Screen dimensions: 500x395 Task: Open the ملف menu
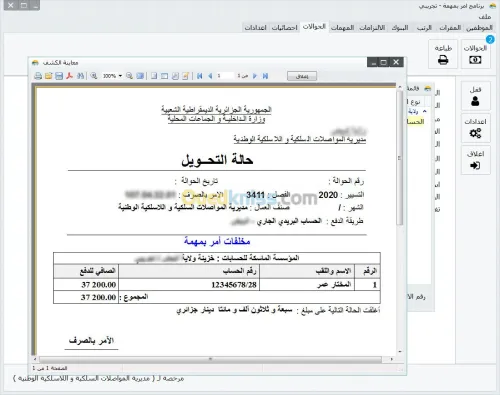[x=485, y=16]
